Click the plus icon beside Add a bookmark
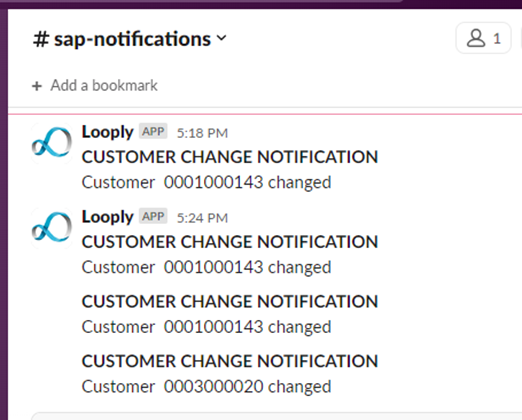Image resolution: width=522 pixels, height=420 pixels. coord(37,86)
